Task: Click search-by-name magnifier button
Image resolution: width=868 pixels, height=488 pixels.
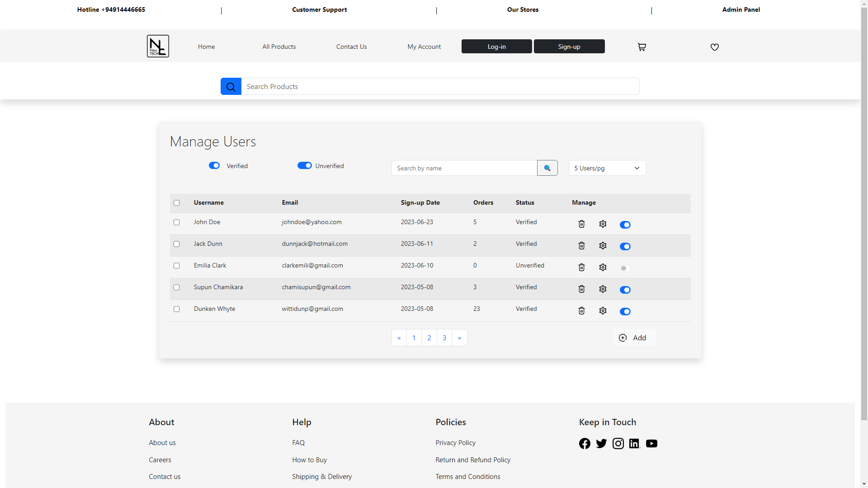Action: (547, 168)
